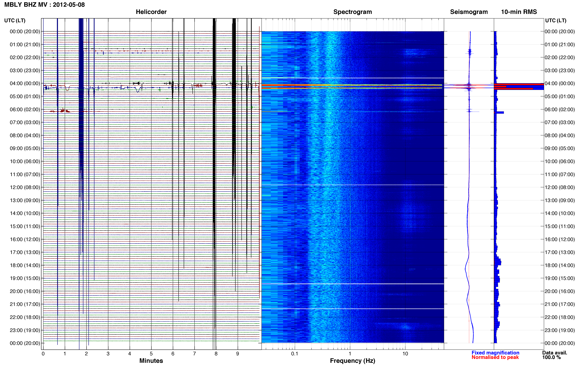Click '13:00 (09:00)' beside the 10-min RMS panel
The height and width of the screenshot is (368, 588).
[x=560, y=200]
